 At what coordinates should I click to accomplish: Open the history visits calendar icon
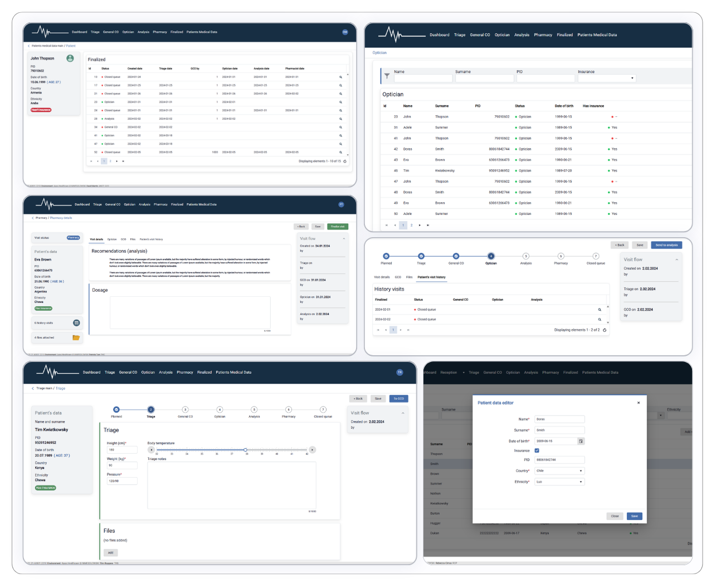tap(76, 323)
